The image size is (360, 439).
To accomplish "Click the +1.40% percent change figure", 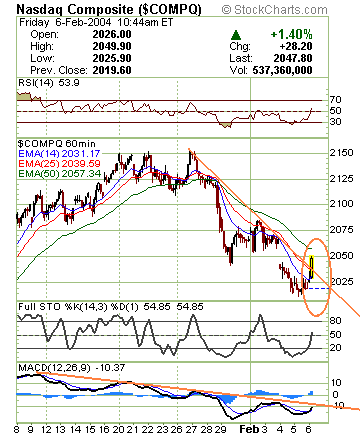I will click(291, 34).
